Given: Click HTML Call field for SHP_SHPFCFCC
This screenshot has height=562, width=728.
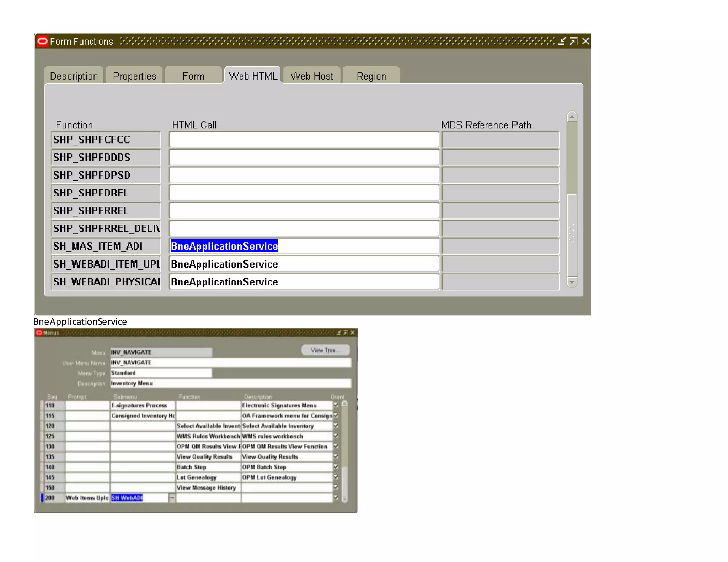Looking at the screenshot, I should [304, 140].
